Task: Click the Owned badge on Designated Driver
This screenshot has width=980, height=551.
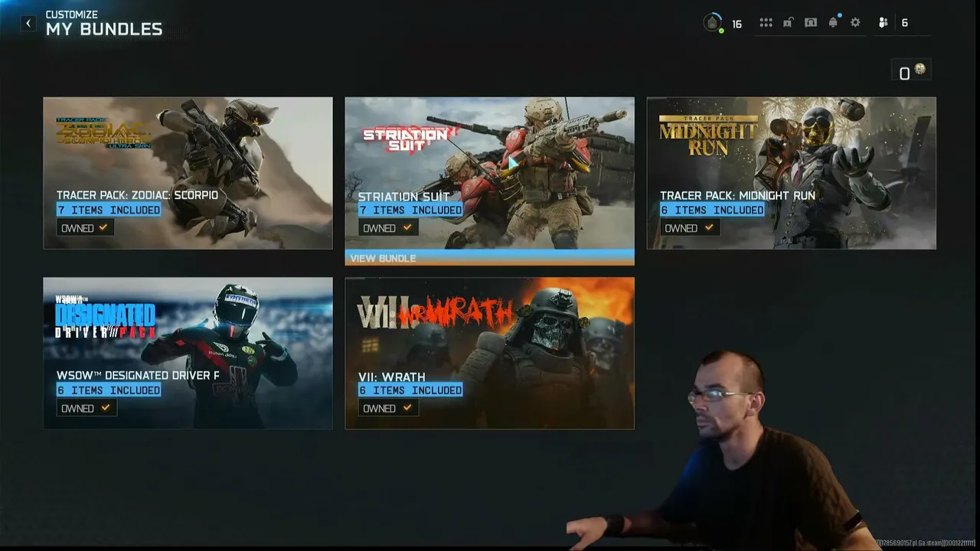Action: point(85,408)
